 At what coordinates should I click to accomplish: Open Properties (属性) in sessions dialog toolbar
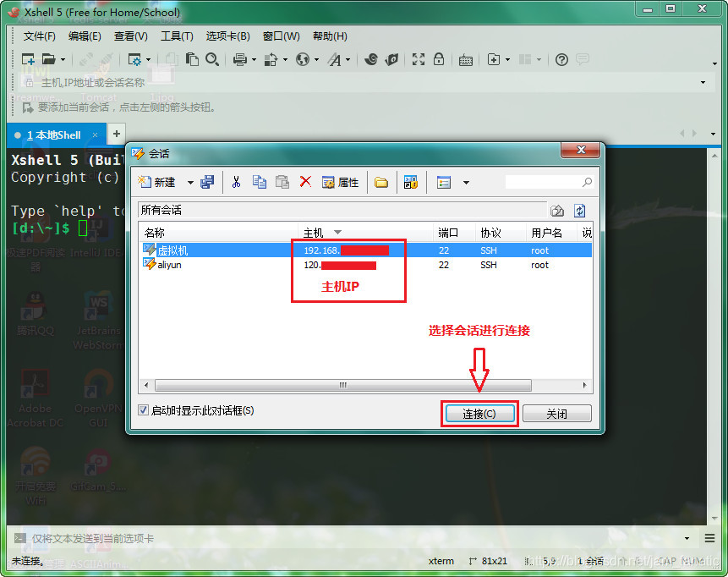[x=340, y=182]
